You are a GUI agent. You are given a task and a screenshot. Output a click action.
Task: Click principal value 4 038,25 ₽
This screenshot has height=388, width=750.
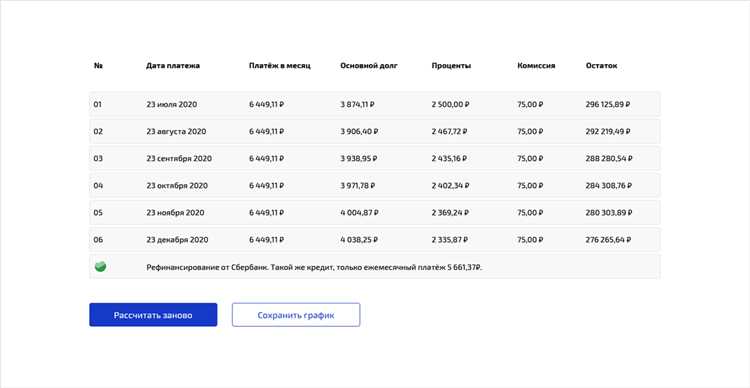[359, 240]
